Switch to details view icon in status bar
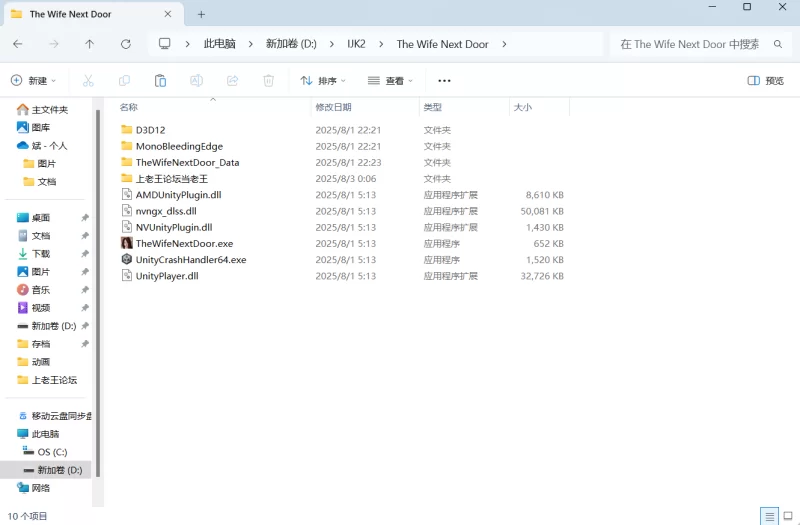Viewport: 800px width, 525px height. (769, 516)
